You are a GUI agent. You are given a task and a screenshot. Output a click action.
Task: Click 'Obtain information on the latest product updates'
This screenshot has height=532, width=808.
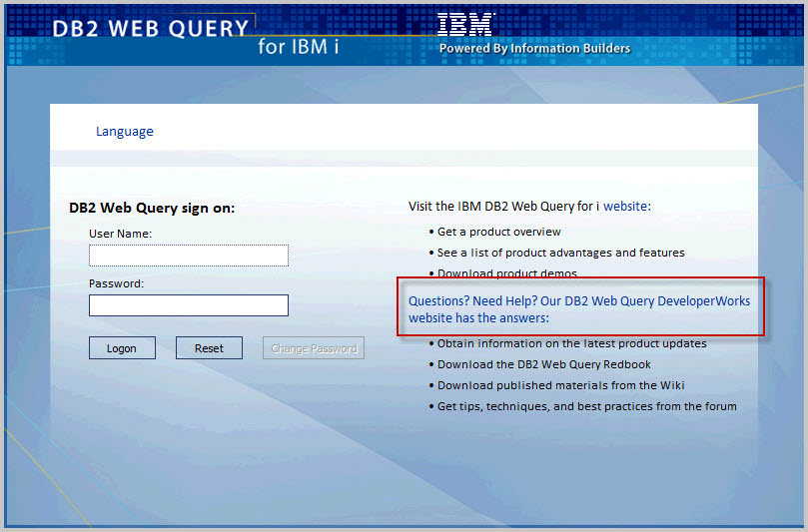point(572,343)
